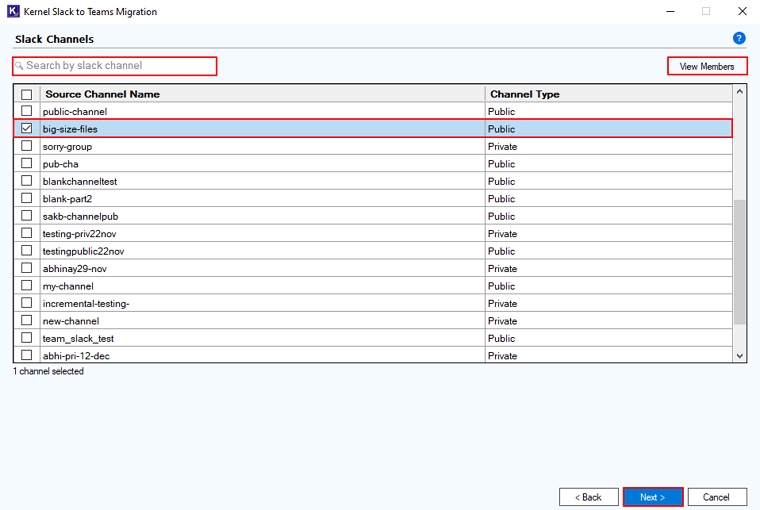
Task: Check the sorry-group checkbox
Action: 27,146
